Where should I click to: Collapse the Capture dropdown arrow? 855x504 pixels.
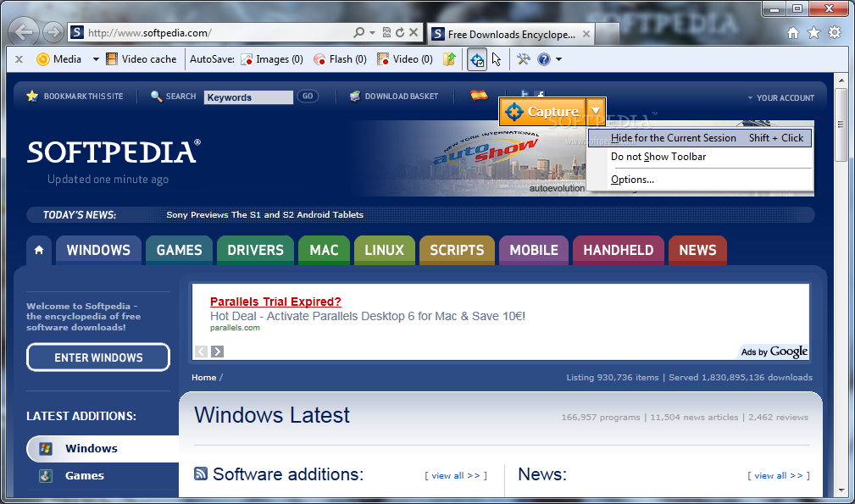596,112
